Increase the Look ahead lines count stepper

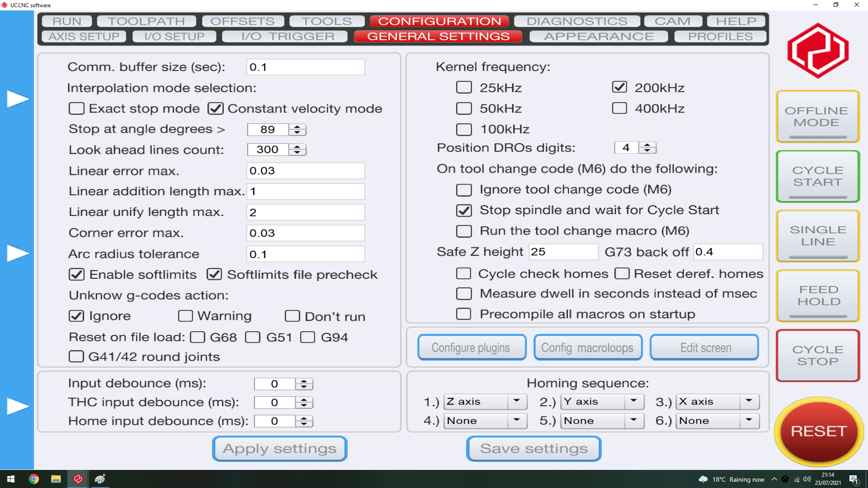[297, 147]
